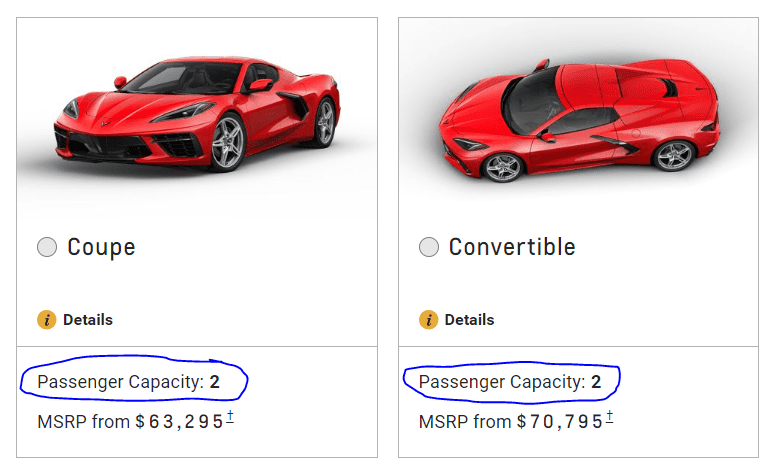
Task: Click the $63,295 MSRP price
Action: point(180,422)
